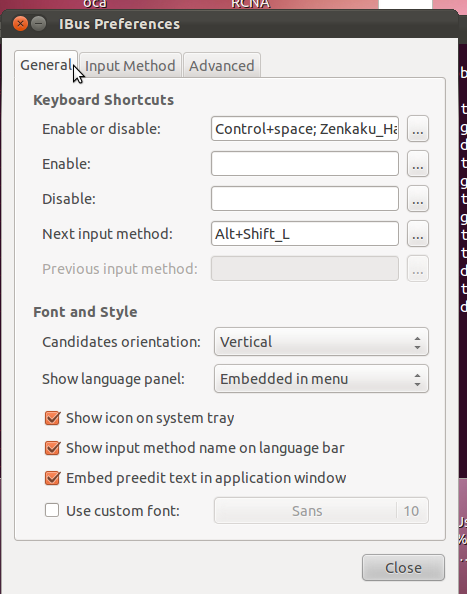Enable the Use custom font checkbox

pyautogui.click(x=52, y=510)
